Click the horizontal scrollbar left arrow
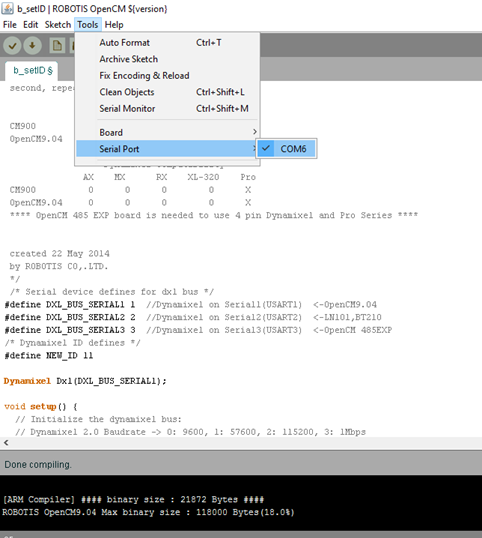The width and height of the screenshot is (482, 538). (6, 443)
